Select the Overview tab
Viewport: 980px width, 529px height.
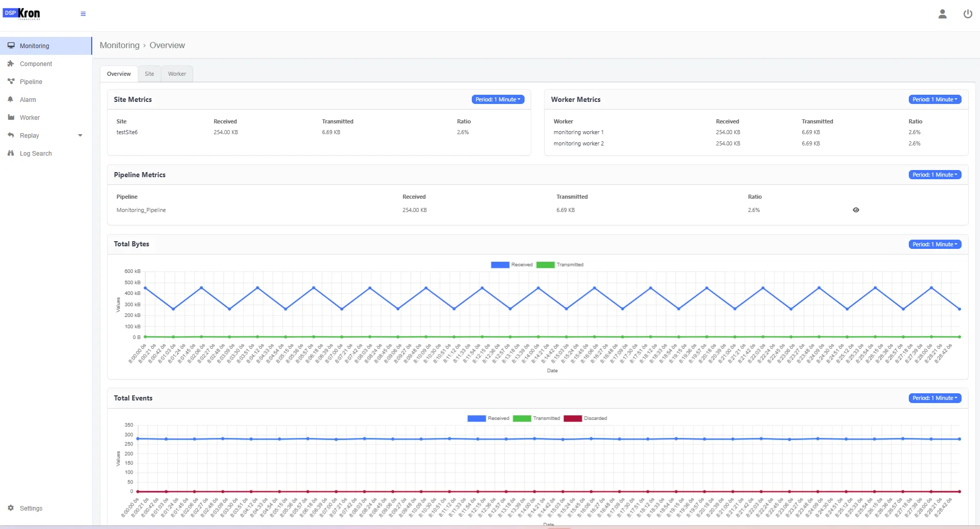click(119, 74)
